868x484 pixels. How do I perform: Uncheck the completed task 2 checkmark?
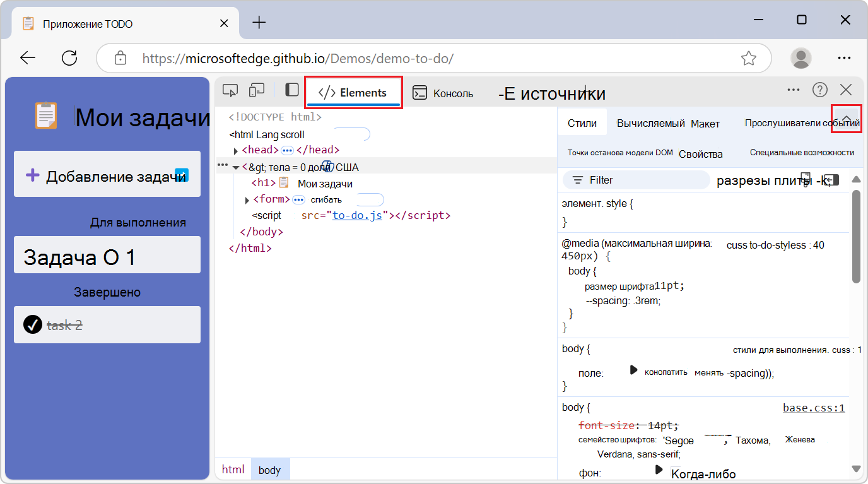click(x=33, y=324)
